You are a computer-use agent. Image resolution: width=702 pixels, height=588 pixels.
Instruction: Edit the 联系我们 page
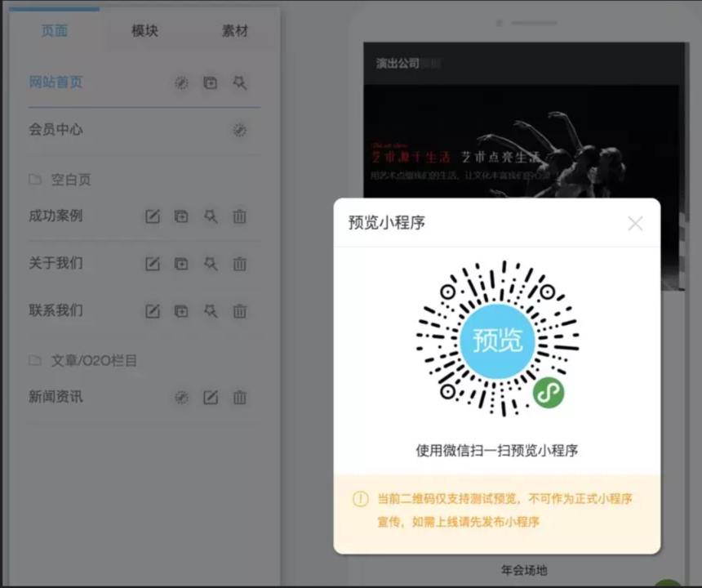click(152, 311)
